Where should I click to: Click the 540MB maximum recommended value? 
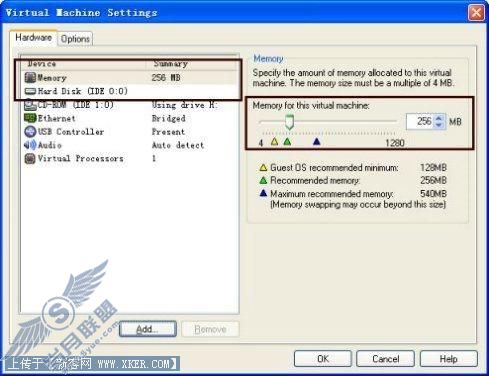[x=433, y=193]
